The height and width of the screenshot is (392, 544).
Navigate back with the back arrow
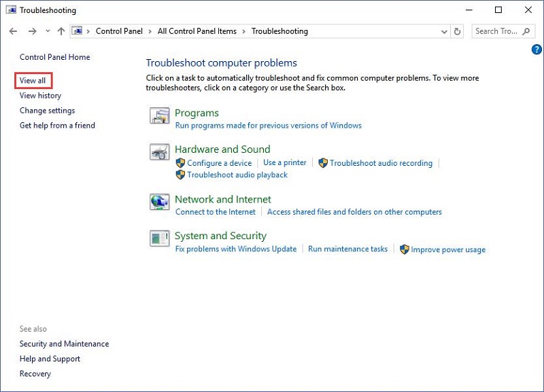pos(13,31)
